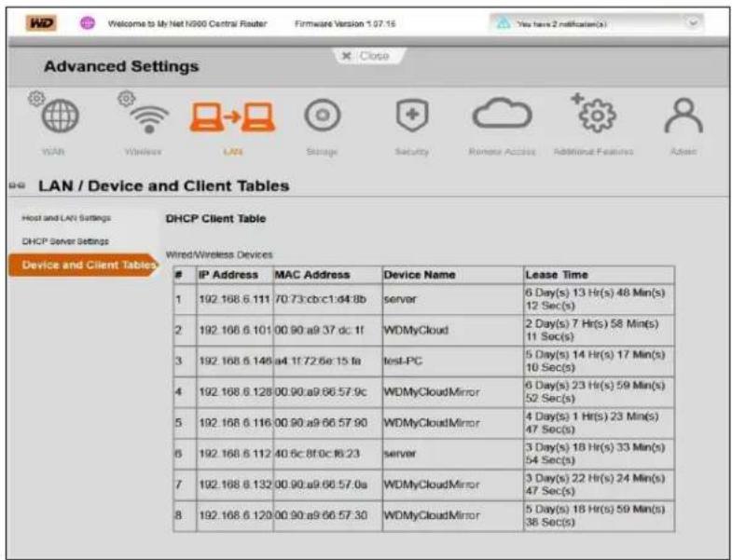732x560 pixels.
Task: Click the small gear above the Wireless icon
Action: [x=126, y=98]
